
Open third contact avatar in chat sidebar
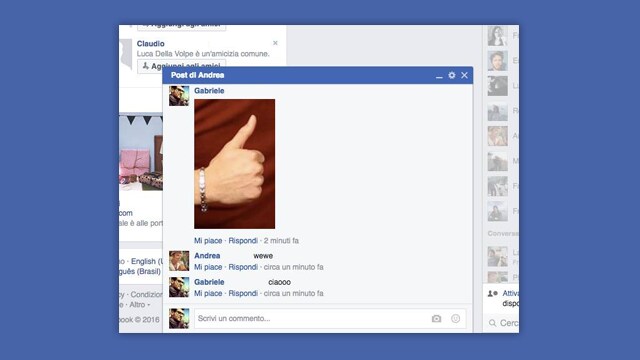498,86
